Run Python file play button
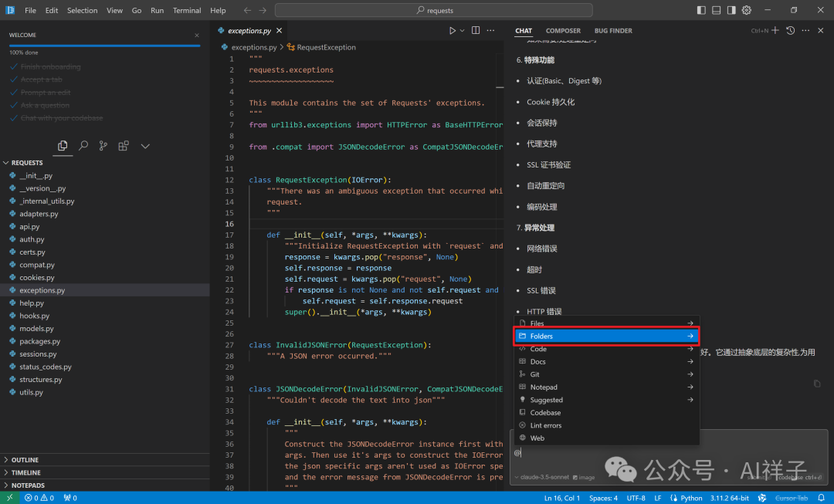 (452, 31)
